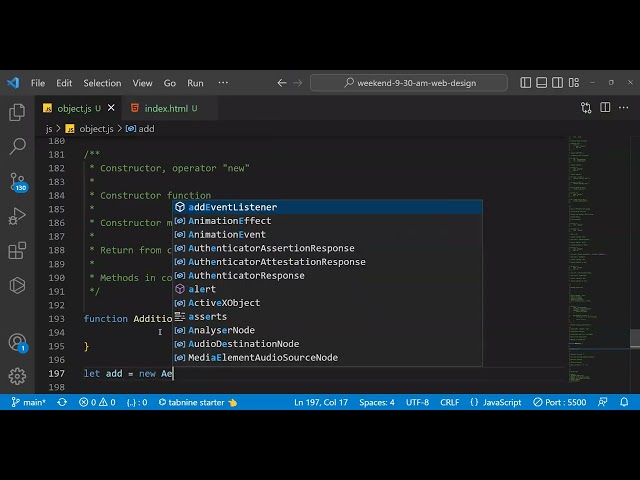Click the object.js breadcrumb
The height and width of the screenshot is (480, 640).
tap(89, 129)
